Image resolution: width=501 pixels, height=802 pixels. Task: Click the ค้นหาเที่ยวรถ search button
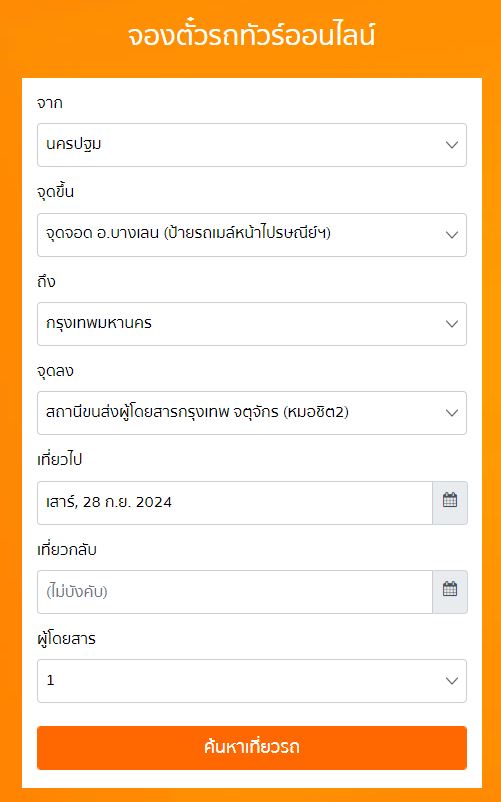pyautogui.click(x=252, y=747)
